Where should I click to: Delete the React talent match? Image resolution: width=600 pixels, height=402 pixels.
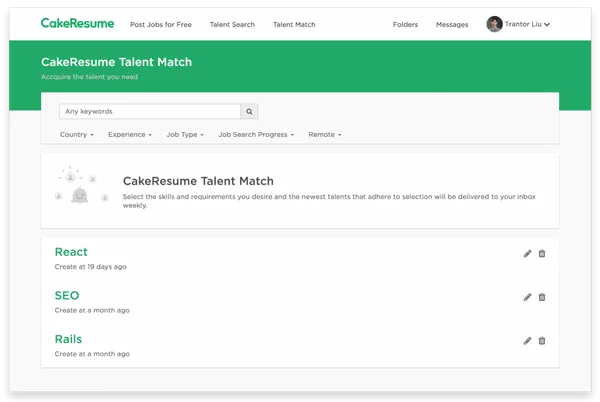[542, 254]
